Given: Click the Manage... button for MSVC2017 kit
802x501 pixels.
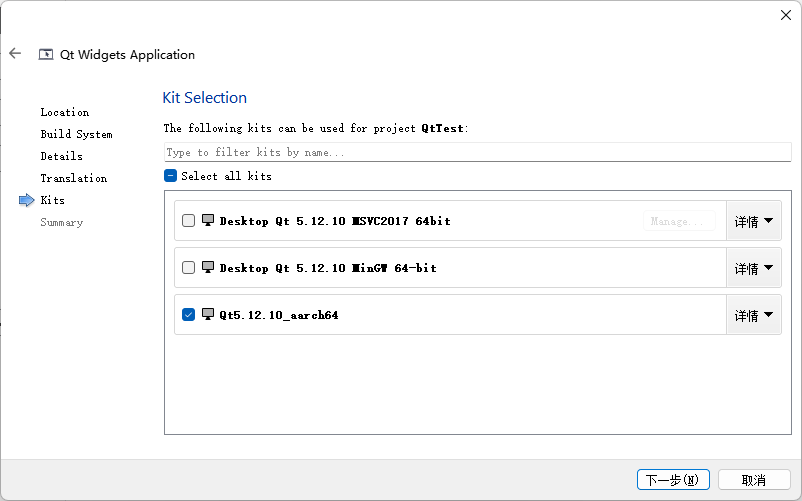Looking at the screenshot, I should pos(679,221).
